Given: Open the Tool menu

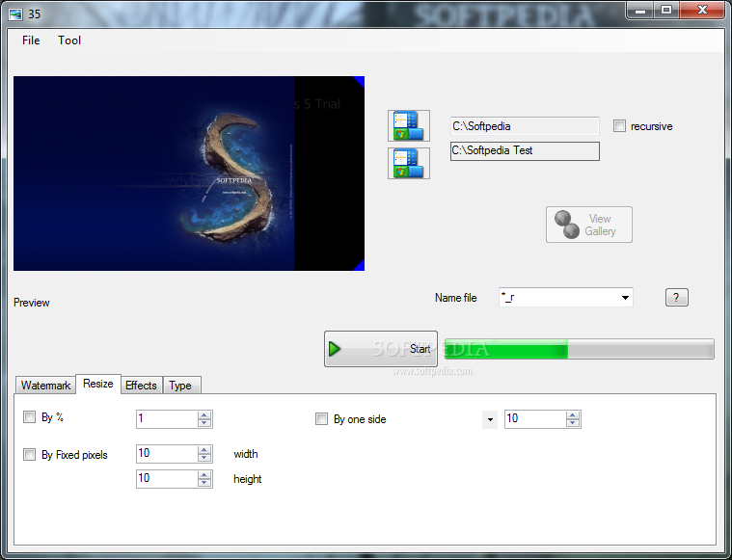Looking at the screenshot, I should pos(69,40).
